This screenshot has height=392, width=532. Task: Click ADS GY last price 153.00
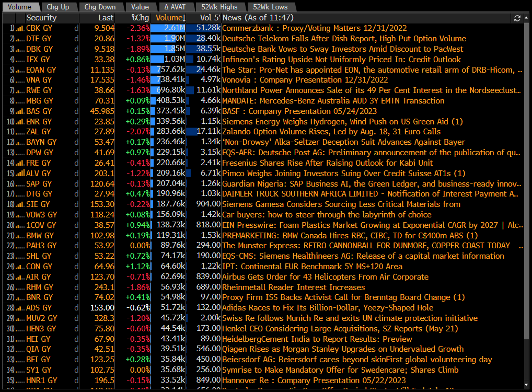[x=102, y=308]
